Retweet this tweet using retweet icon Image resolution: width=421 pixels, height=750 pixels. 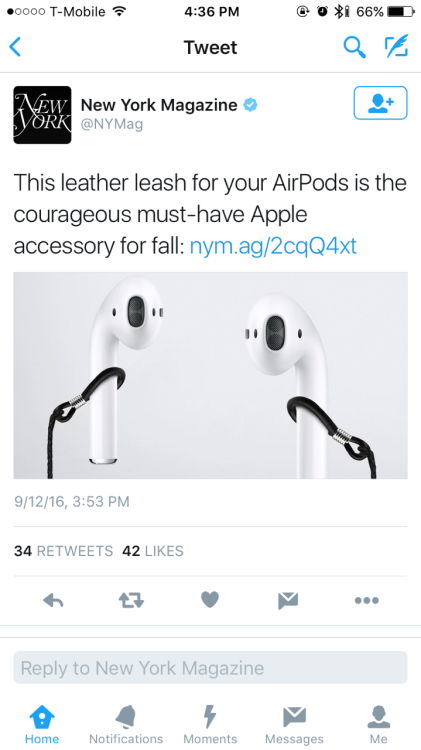[x=131, y=600]
